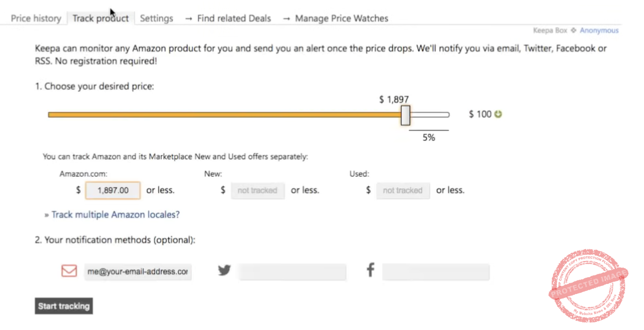Click the Anonymous link
The image size is (644, 330).
(x=599, y=30)
